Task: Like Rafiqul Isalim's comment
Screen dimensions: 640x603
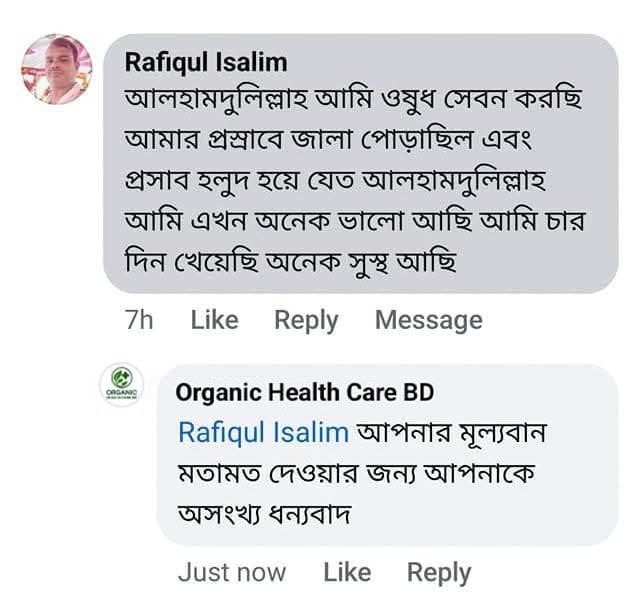Action: 214,320
